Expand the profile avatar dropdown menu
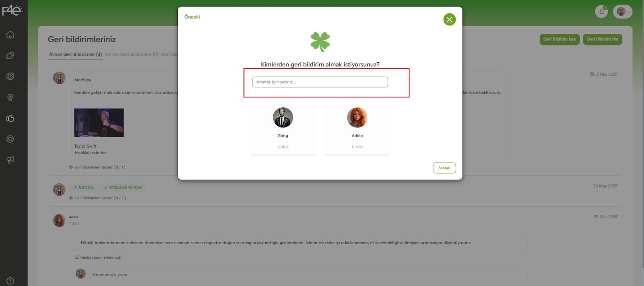The height and width of the screenshot is (286, 644). (x=622, y=12)
